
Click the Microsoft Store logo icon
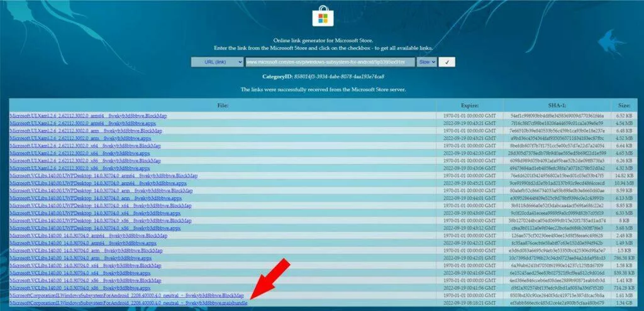[323, 16]
